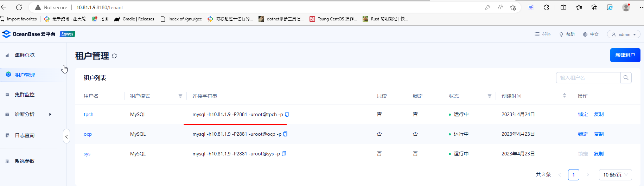Copy the sys connection string
This screenshot has width=644, height=186.
284,154
